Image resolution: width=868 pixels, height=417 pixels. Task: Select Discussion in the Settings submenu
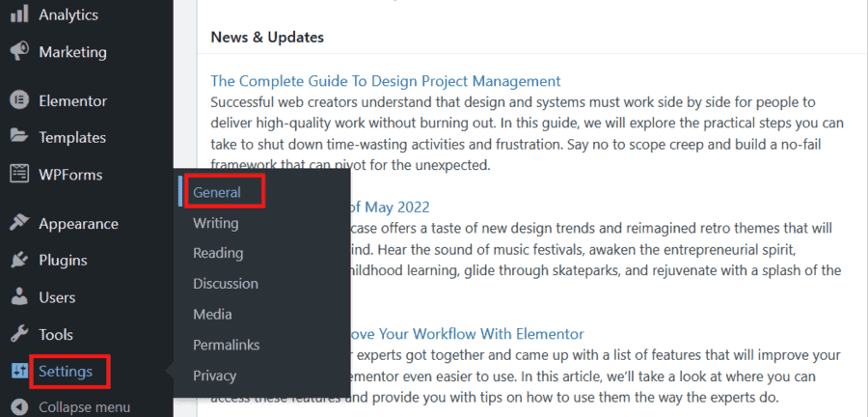[226, 284]
